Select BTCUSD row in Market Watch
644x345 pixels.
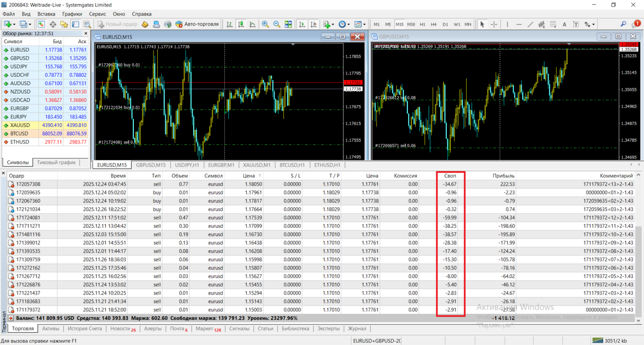point(45,134)
